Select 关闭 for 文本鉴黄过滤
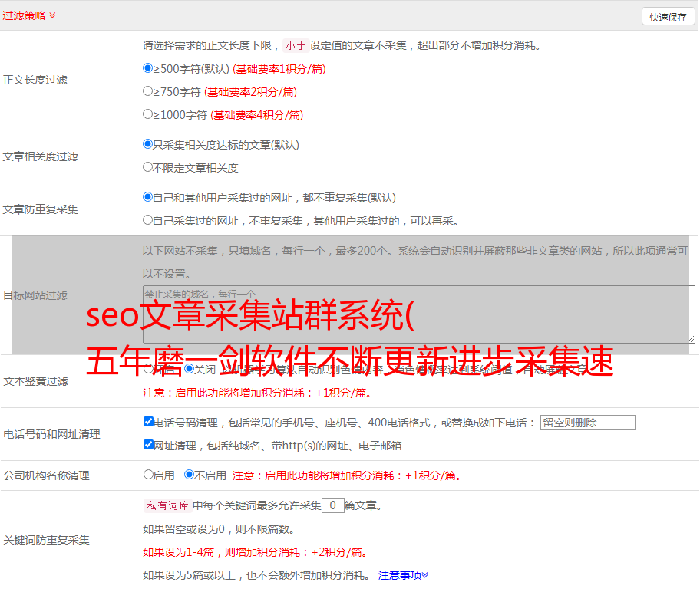The height and width of the screenshot is (589, 700). 189,368
